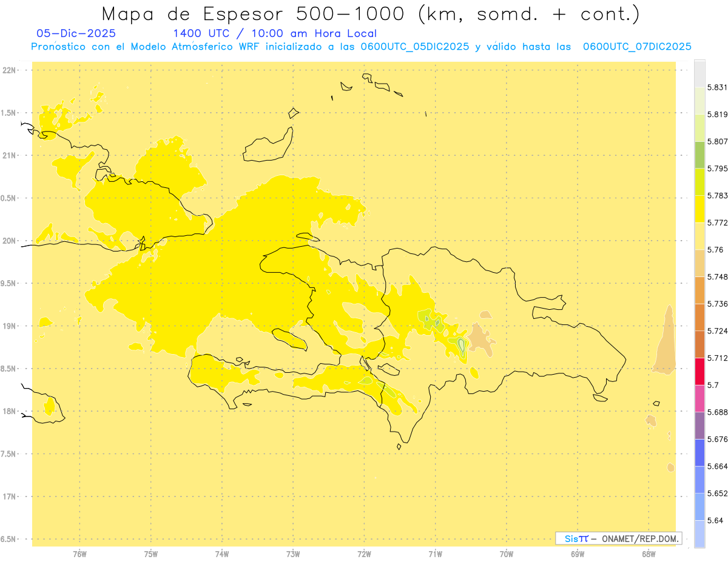728x562 pixels.
Task: Click the 0.5N latitude label
Action: pos(8,198)
